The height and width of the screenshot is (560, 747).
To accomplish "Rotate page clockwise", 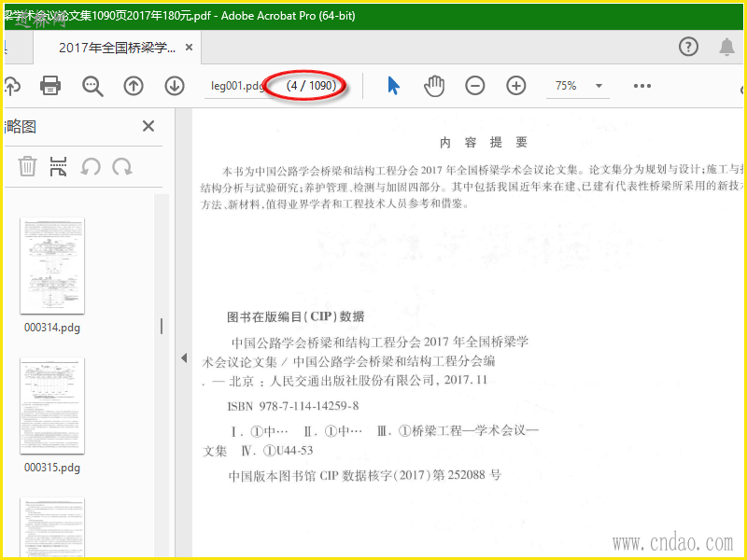I will [x=122, y=167].
